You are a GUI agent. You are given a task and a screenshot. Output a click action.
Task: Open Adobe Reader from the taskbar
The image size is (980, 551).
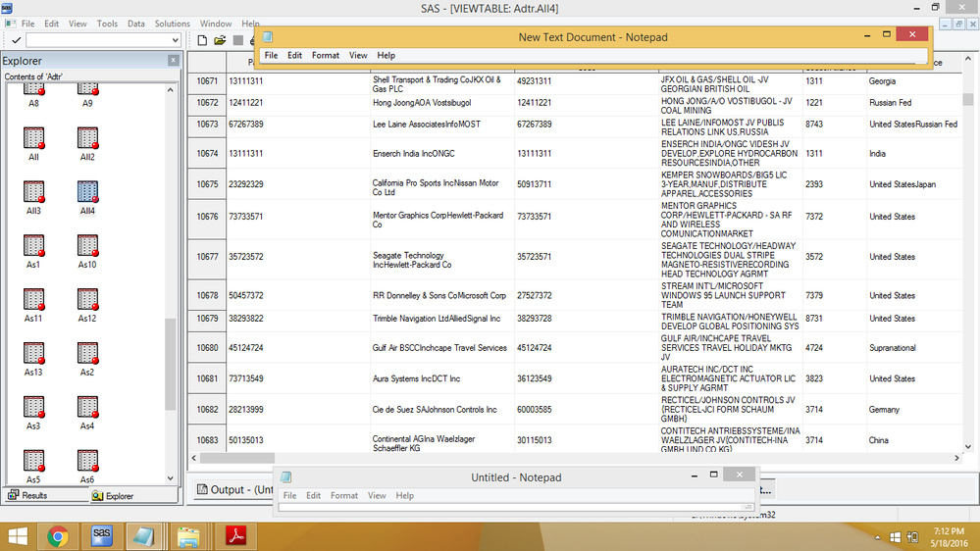pyautogui.click(x=235, y=536)
